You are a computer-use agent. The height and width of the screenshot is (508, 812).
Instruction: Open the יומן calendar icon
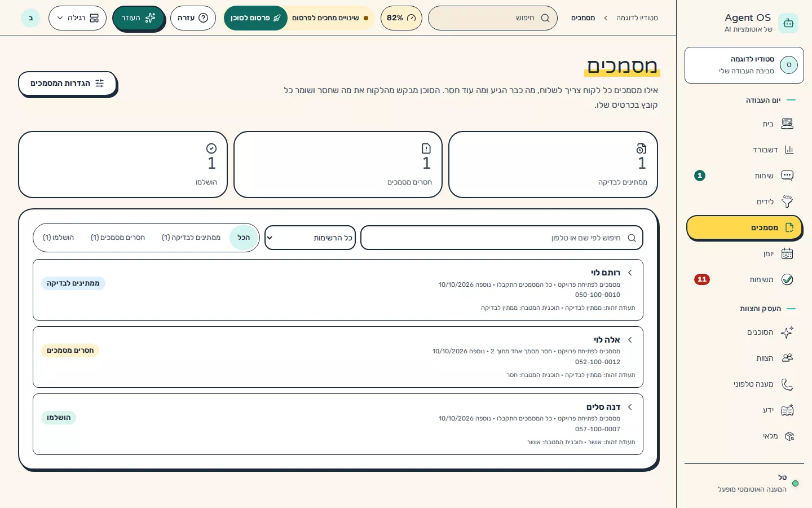[787, 253]
